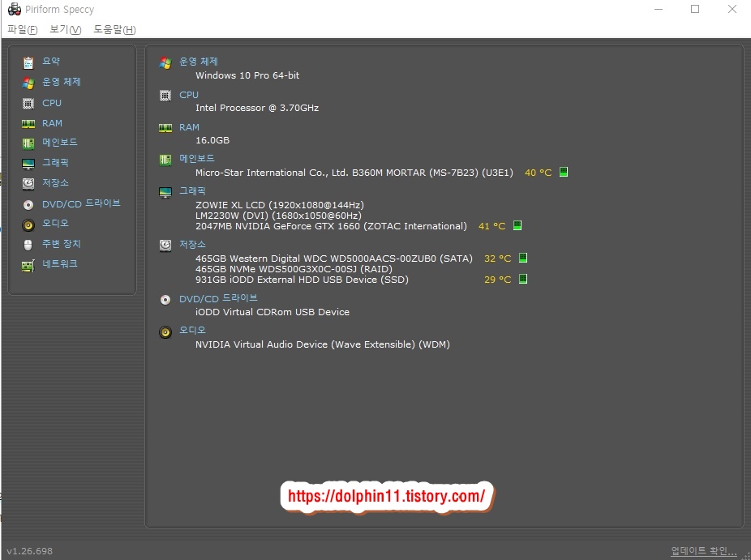The width and height of the screenshot is (751, 560).
Task: Click the Summary (요약) clipboard icon in sidebar
Action: (28, 62)
